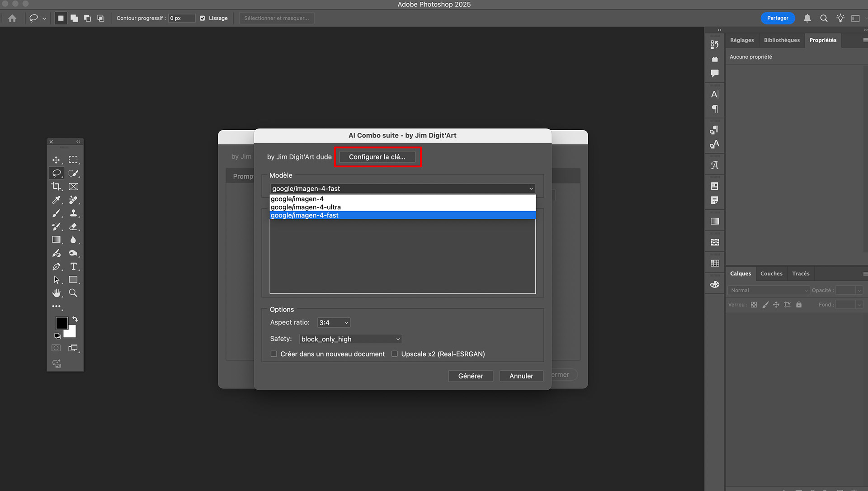Select the Clone Stamp tool

(x=73, y=213)
